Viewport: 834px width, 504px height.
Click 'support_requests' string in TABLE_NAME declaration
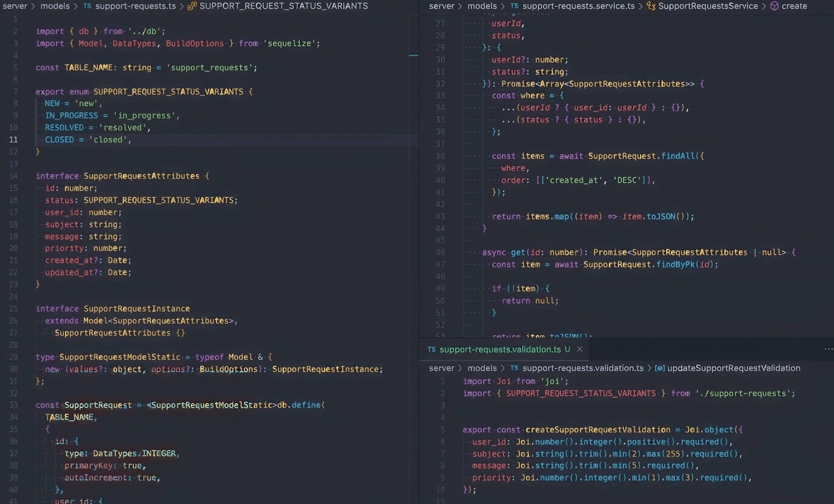point(210,68)
